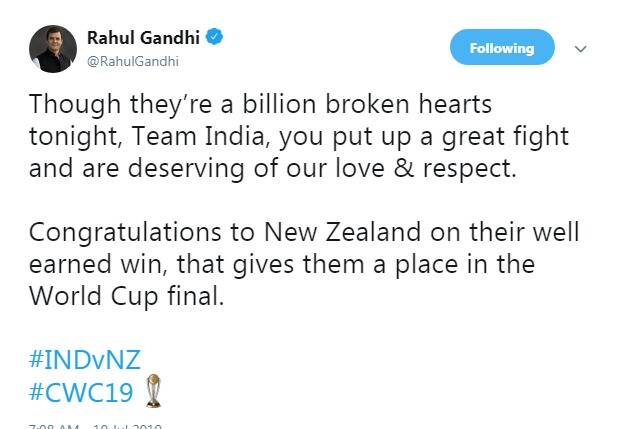Open the #CWC19 hashtag
The height and width of the screenshot is (429, 620).
tap(81, 392)
